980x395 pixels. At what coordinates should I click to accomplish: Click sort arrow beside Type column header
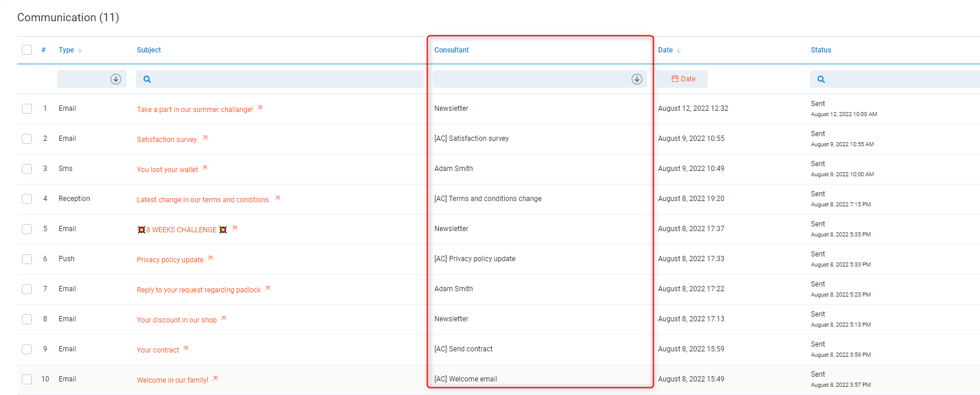click(80, 51)
